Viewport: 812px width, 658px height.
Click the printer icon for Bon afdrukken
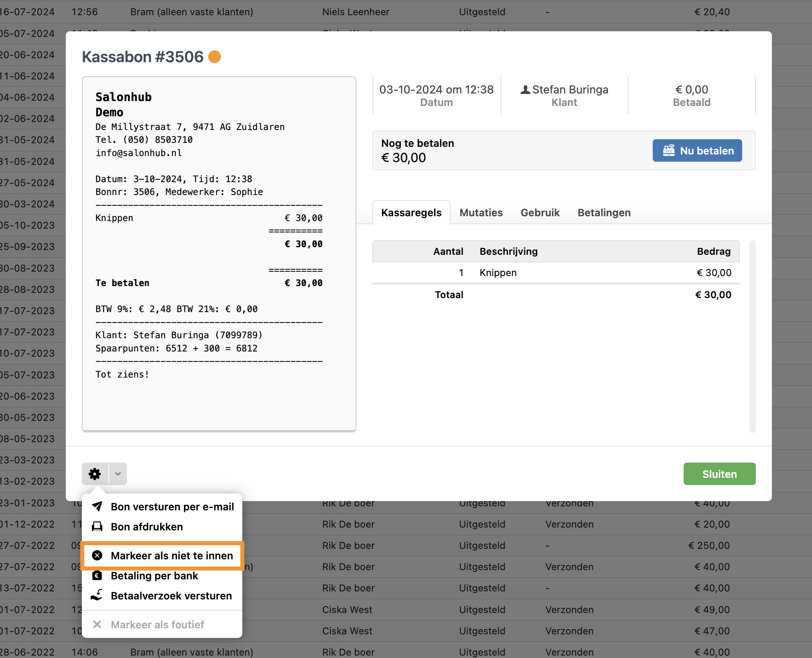(x=97, y=526)
